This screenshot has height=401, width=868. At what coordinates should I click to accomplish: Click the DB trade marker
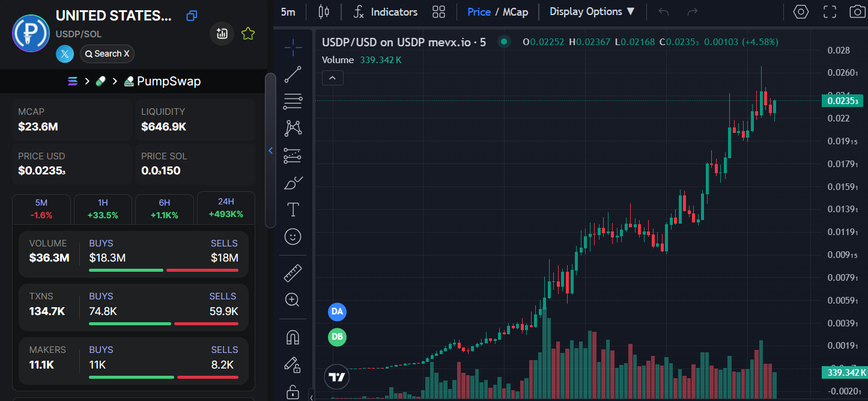337,337
